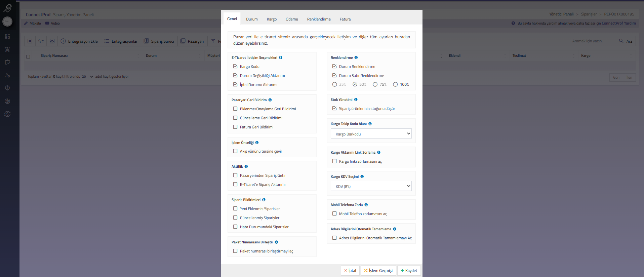Open the KDV (8%) dropdown
Image resolution: width=644 pixels, height=277 pixels.
point(371,186)
